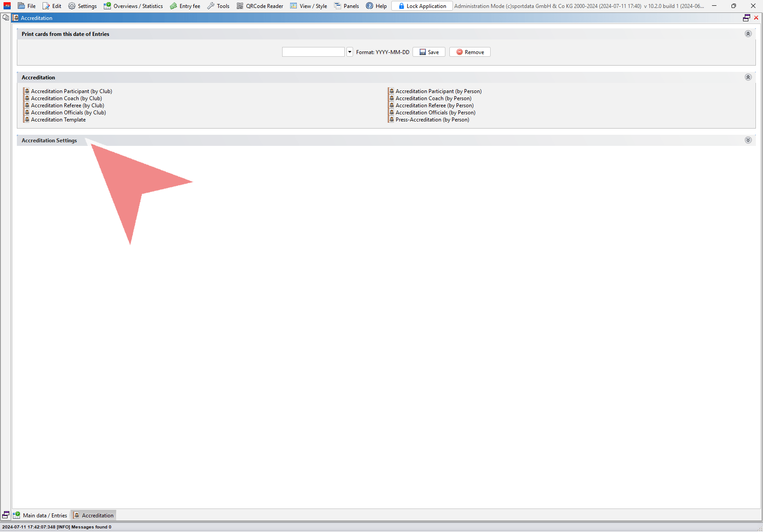Open the QRCode Reader menu

[x=260, y=6]
